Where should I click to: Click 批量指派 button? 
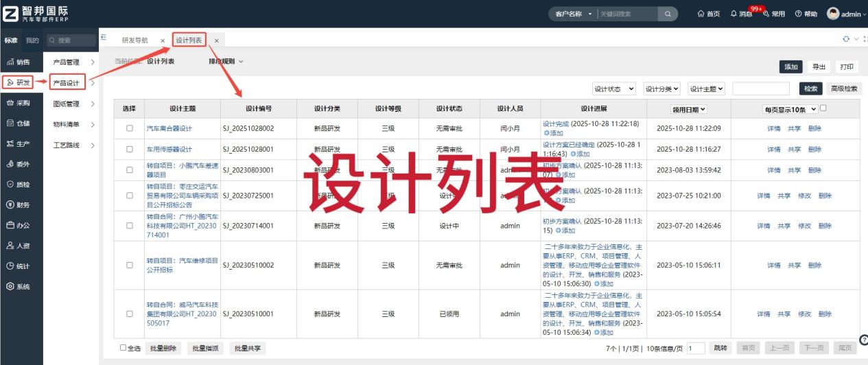coord(205,348)
